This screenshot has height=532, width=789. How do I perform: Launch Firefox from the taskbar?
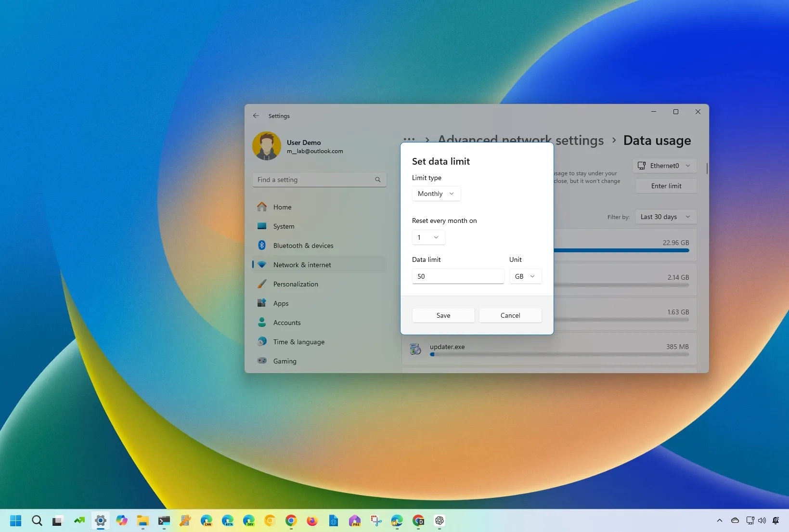point(312,521)
